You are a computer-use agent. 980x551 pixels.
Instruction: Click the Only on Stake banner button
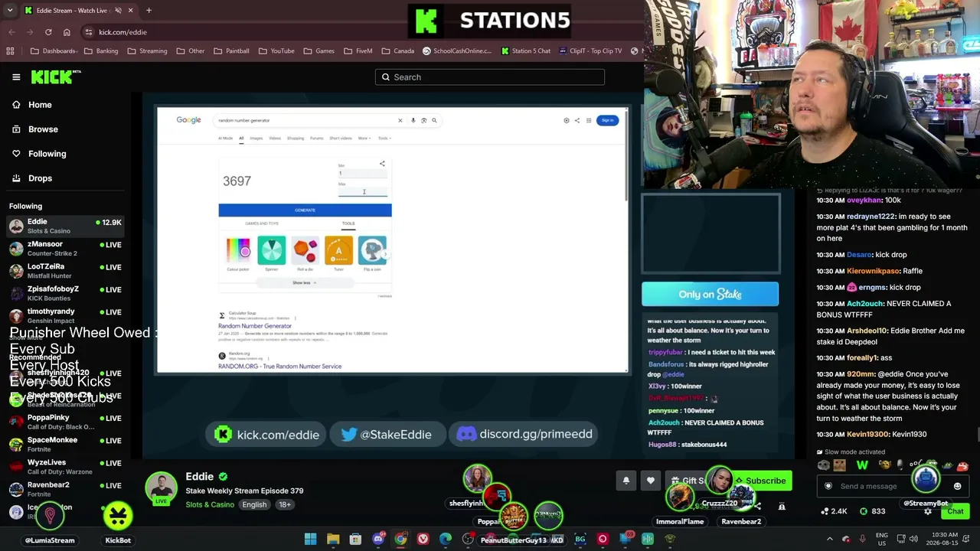point(710,294)
